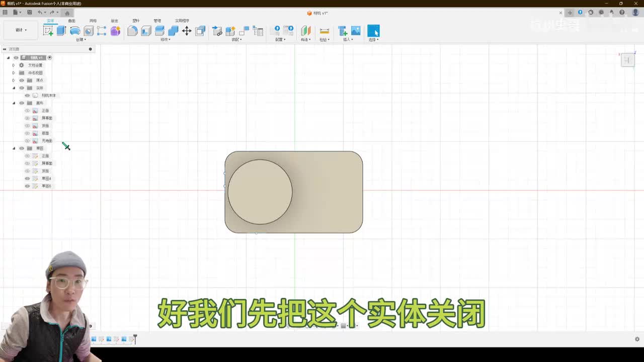Viewport: 644px width, 362px height.
Task: Select the Extrude tool
Action: [61, 31]
